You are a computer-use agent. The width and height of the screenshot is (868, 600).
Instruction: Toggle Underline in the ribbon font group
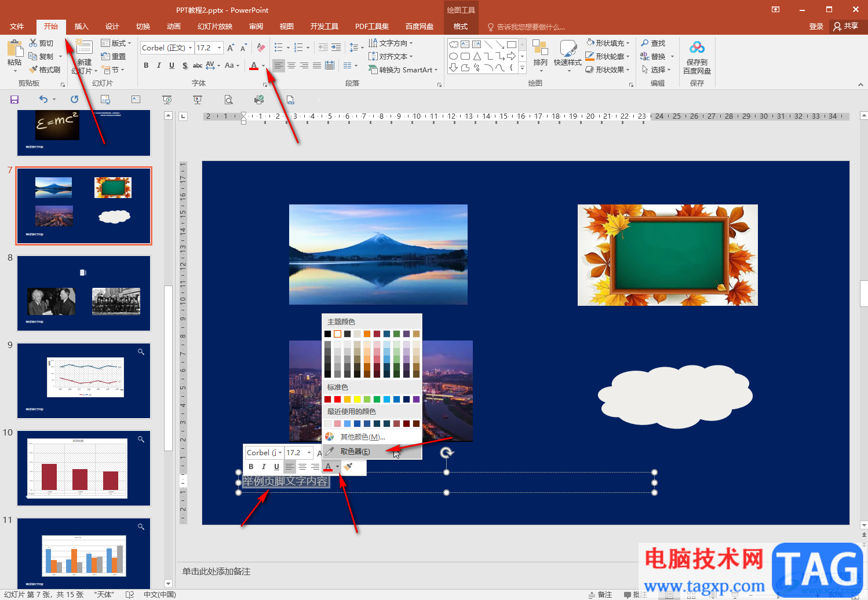pos(172,65)
